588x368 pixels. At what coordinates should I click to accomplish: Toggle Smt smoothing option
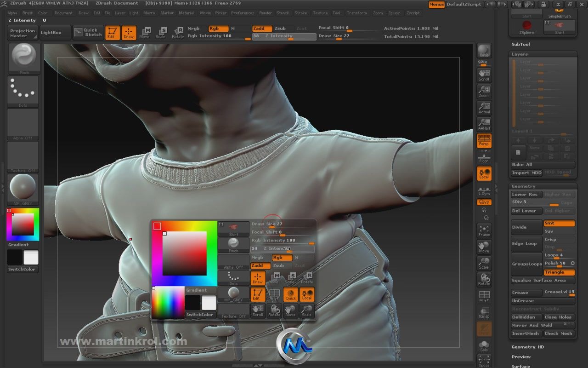click(x=559, y=223)
